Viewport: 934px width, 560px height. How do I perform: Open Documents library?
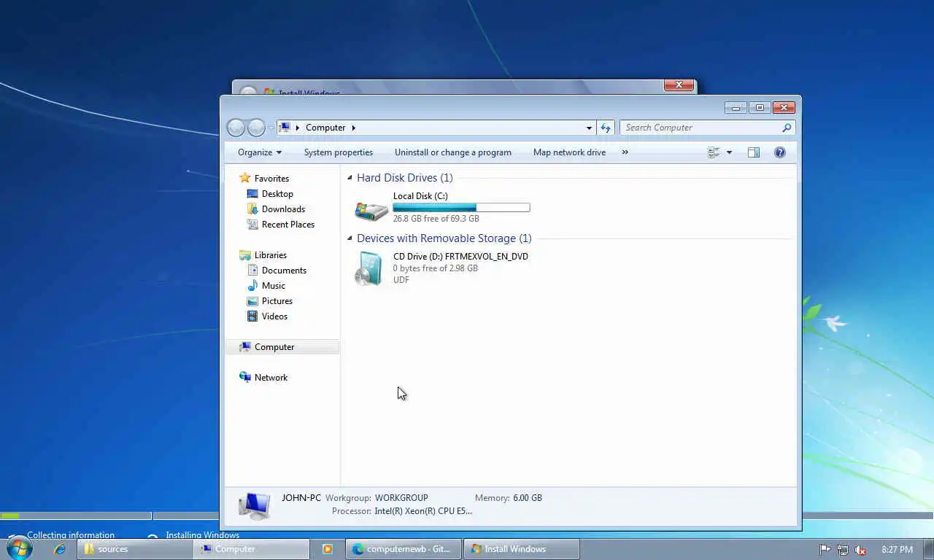[x=284, y=271]
